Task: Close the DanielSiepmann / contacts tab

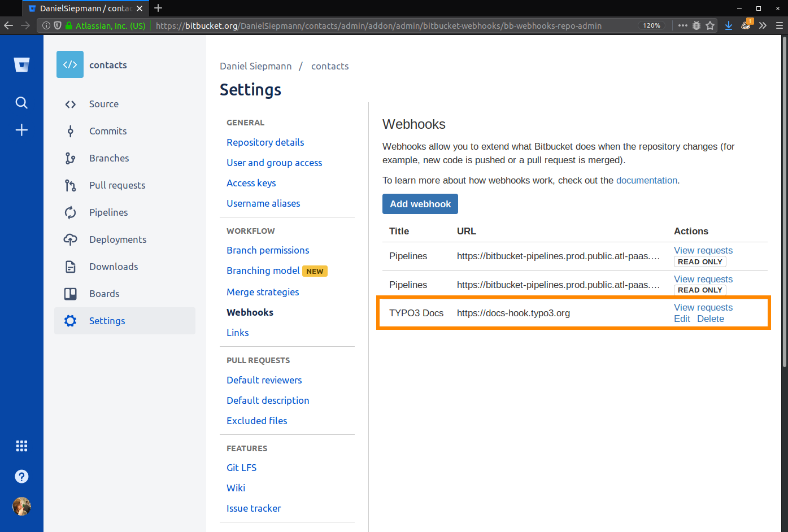Action: pyautogui.click(x=140, y=8)
